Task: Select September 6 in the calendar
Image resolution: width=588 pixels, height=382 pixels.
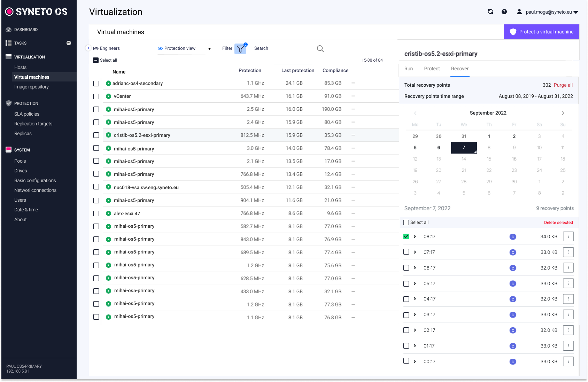Action: point(439,148)
